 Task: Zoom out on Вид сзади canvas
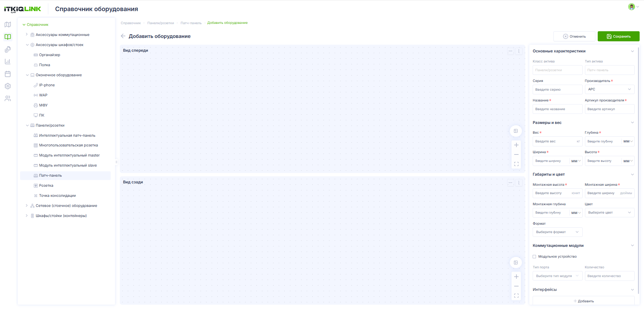517,286
